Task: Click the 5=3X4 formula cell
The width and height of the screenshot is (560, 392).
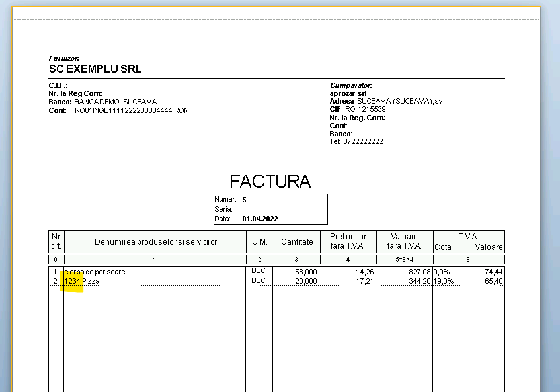Action: click(x=404, y=260)
